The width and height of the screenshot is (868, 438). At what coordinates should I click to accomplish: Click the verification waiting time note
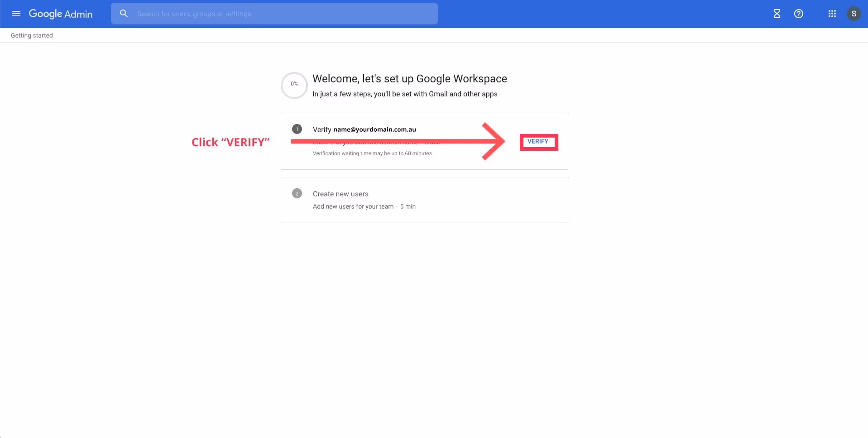coord(372,153)
